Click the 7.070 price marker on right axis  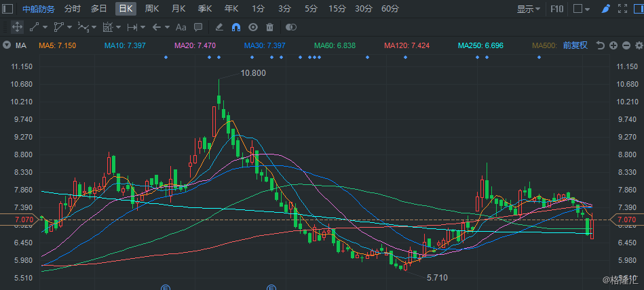(627, 220)
